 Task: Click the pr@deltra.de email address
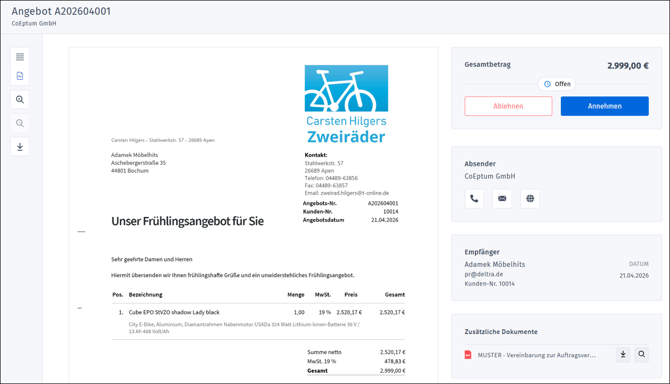pyautogui.click(x=484, y=274)
